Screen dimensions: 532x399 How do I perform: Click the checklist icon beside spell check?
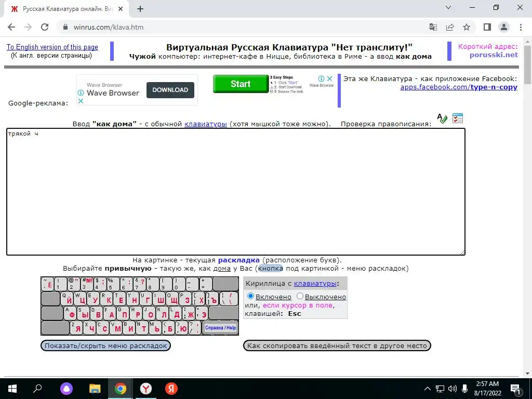pyautogui.click(x=458, y=118)
